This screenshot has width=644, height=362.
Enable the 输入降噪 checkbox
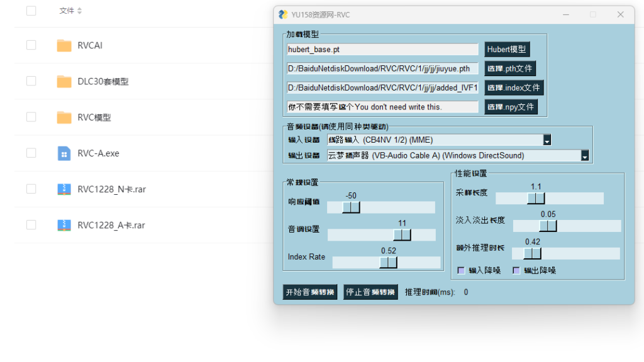(461, 270)
